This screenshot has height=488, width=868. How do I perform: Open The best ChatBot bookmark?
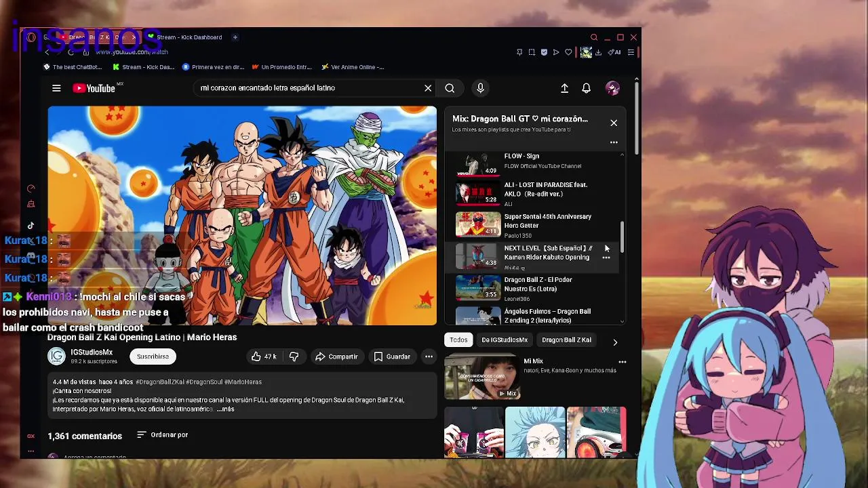(x=73, y=67)
